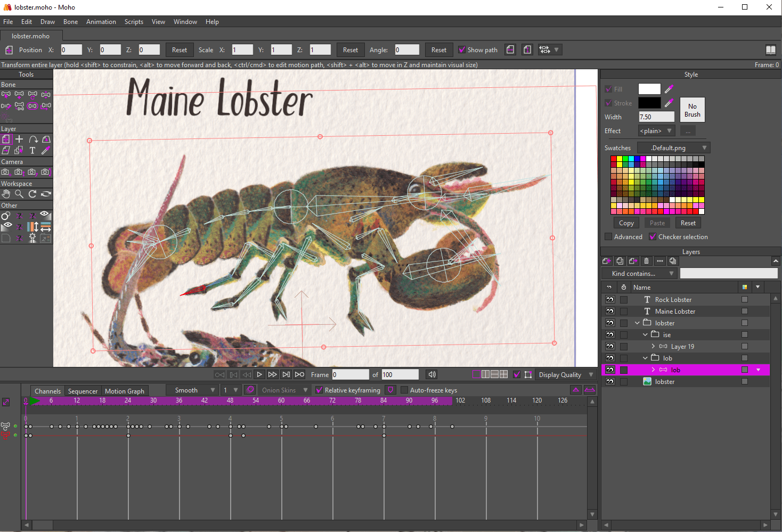Image resolution: width=782 pixels, height=532 pixels.
Task: Click the Delete Layer trash icon
Action: point(646,261)
